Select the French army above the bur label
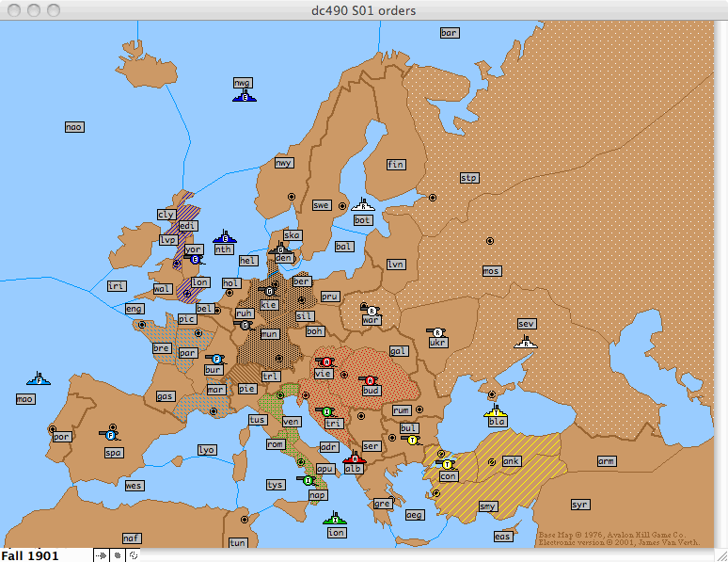The image size is (728, 562). pyautogui.click(x=215, y=359)
